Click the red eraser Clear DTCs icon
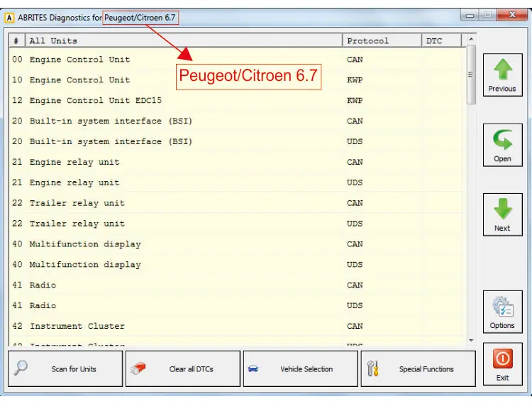 click(138, 368)
